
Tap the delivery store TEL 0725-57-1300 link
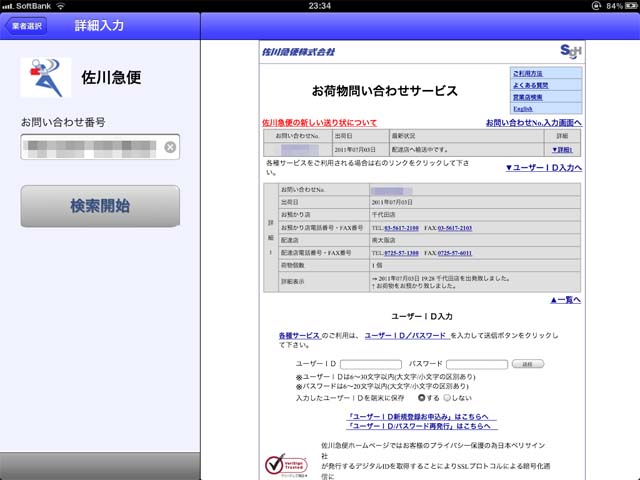pos(401,253)
